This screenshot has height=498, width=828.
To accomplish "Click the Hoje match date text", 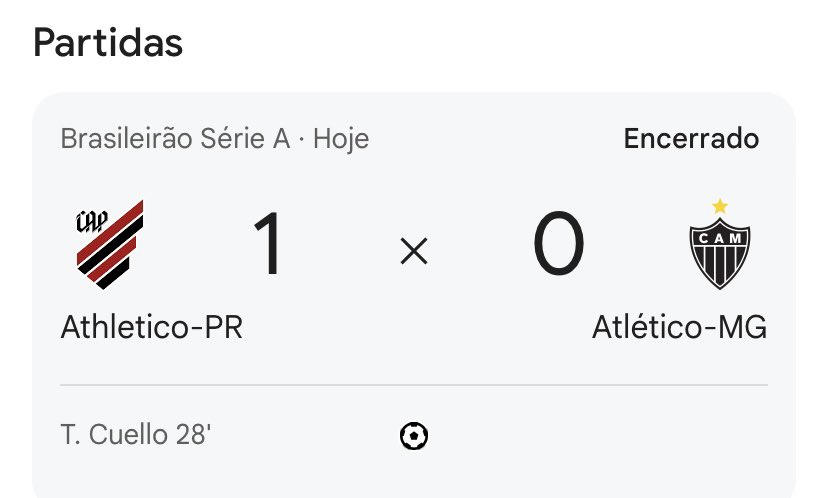I will tap(342, 138).
